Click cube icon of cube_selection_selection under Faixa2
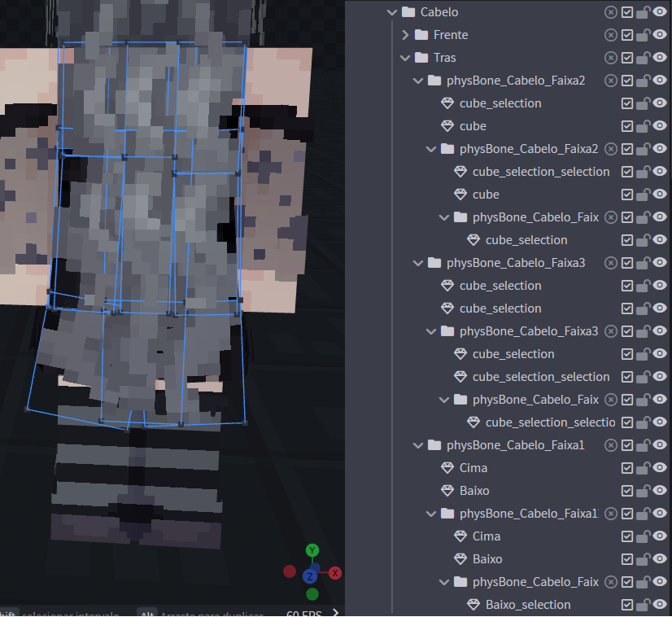The height and width of the screenshot is (617, 672). [460, 172]
